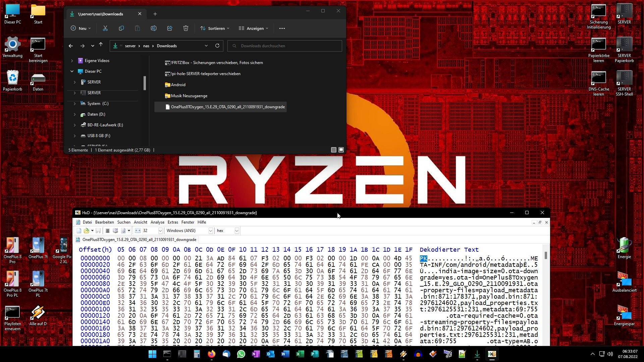Click the Cut scissors icon in Explorer
This screenshot has height=362, width=644.
[105, 28]
